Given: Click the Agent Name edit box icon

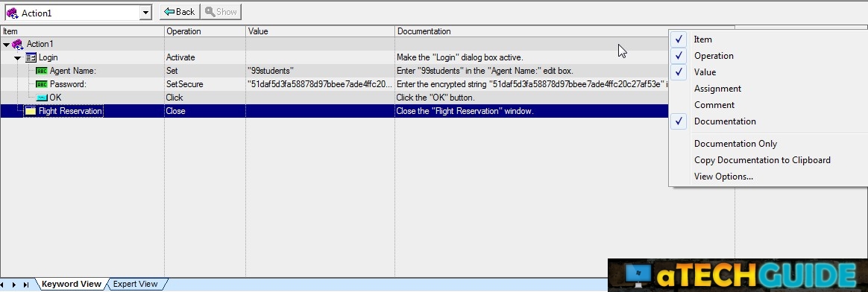Looking at the screenshot, I should click(42, 71).
